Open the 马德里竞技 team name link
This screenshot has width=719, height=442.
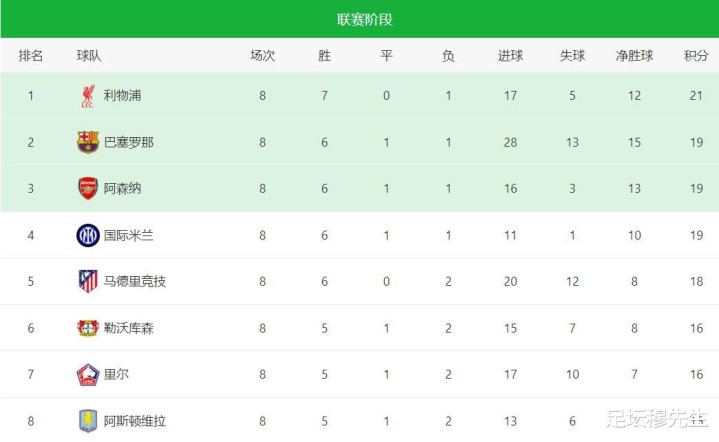[135, 281]
